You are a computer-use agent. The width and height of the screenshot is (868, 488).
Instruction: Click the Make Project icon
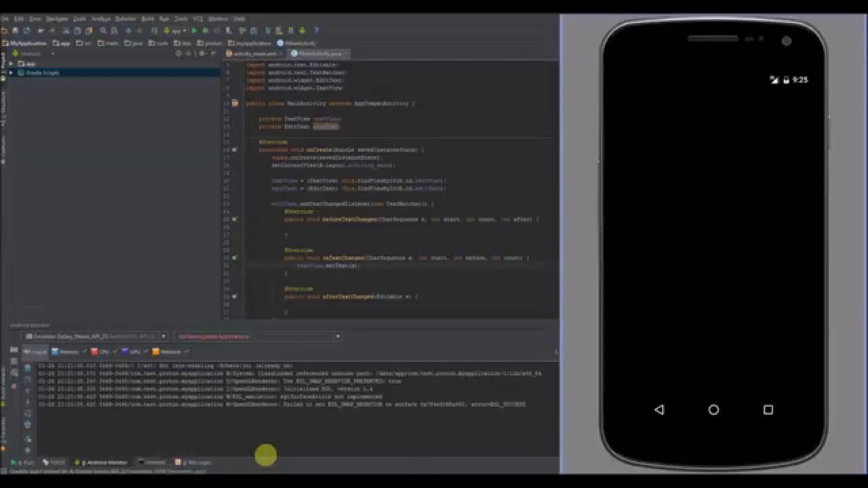coord(154,30)
